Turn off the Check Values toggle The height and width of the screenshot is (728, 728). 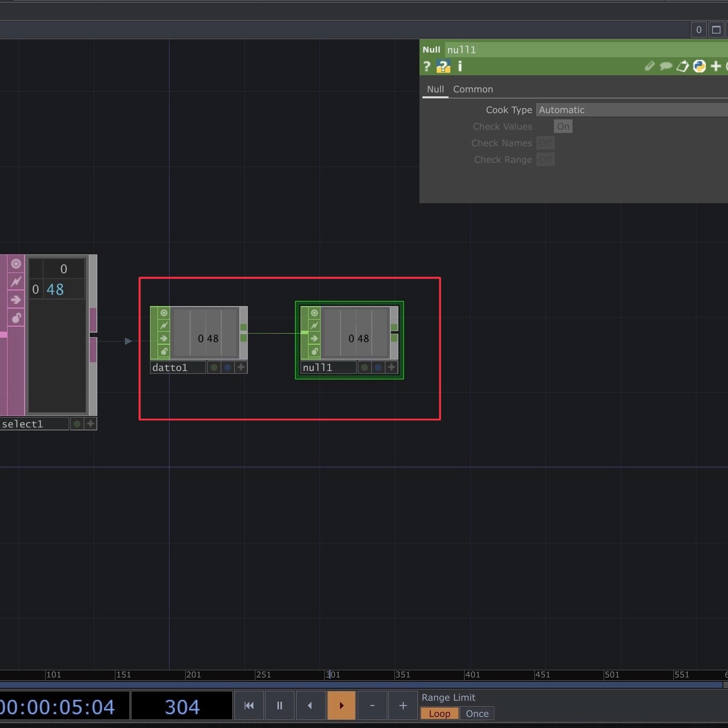coord(562,126)
